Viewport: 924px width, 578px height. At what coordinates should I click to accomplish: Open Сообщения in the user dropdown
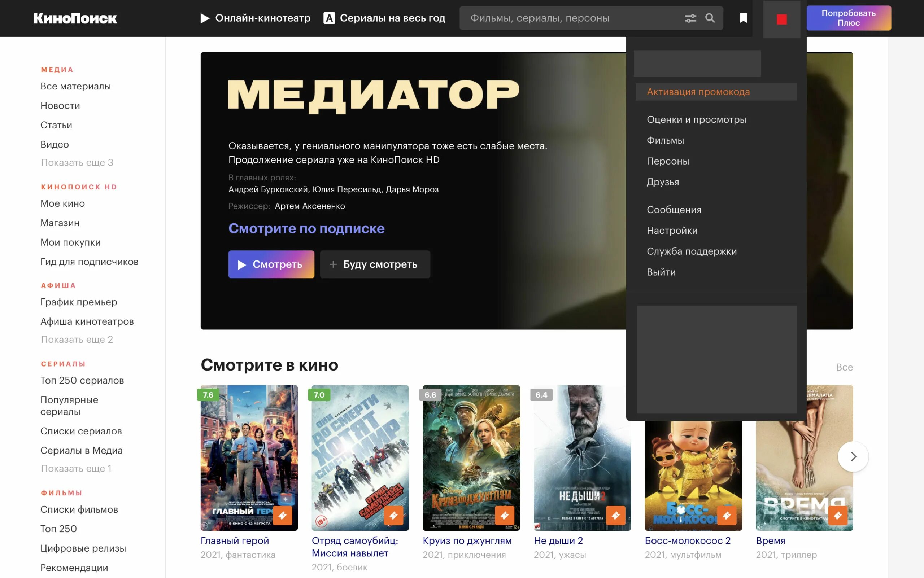tap(674, 210)
